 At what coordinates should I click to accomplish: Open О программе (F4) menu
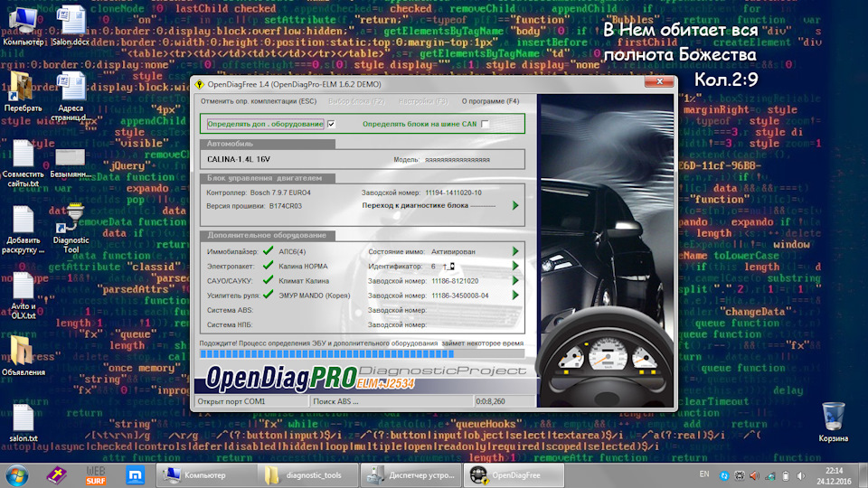coord(490,101)
